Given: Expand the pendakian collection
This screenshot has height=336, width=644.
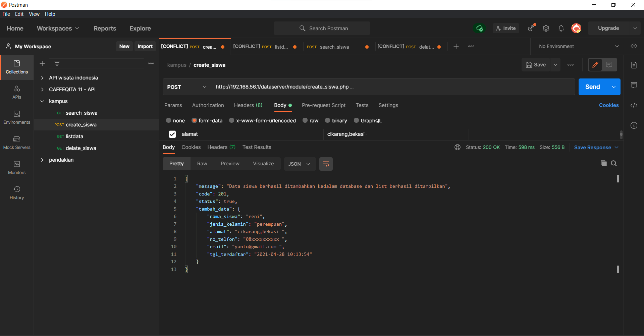Looking at the screenshot, I should click(42, 160).
